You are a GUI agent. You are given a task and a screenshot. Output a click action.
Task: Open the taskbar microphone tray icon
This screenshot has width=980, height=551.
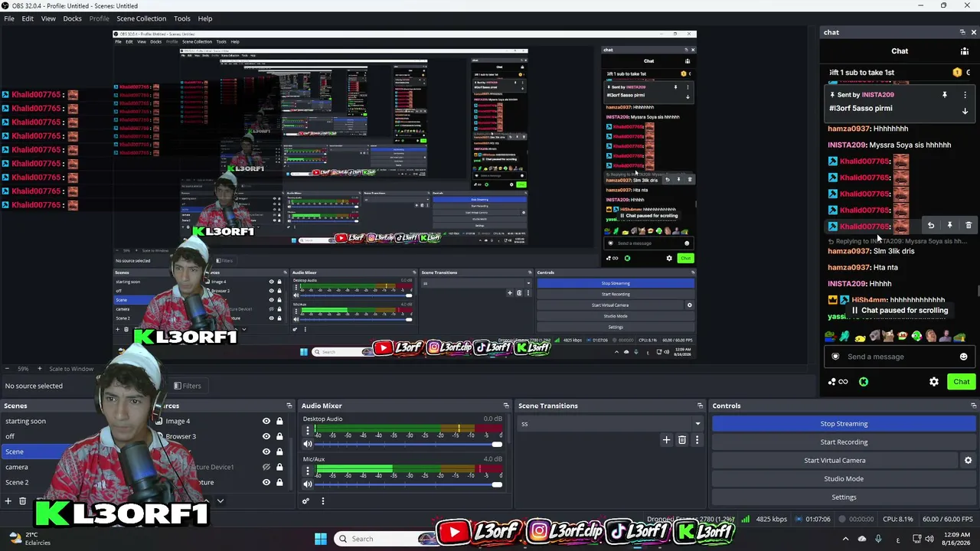pos(878,539)
